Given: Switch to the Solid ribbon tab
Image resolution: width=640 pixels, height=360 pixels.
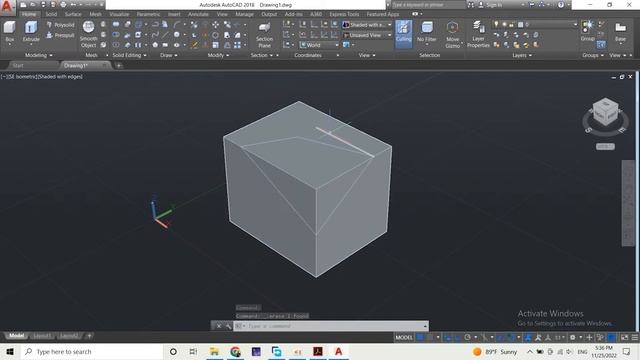Looking at the screenshot, I should [51, 14].
